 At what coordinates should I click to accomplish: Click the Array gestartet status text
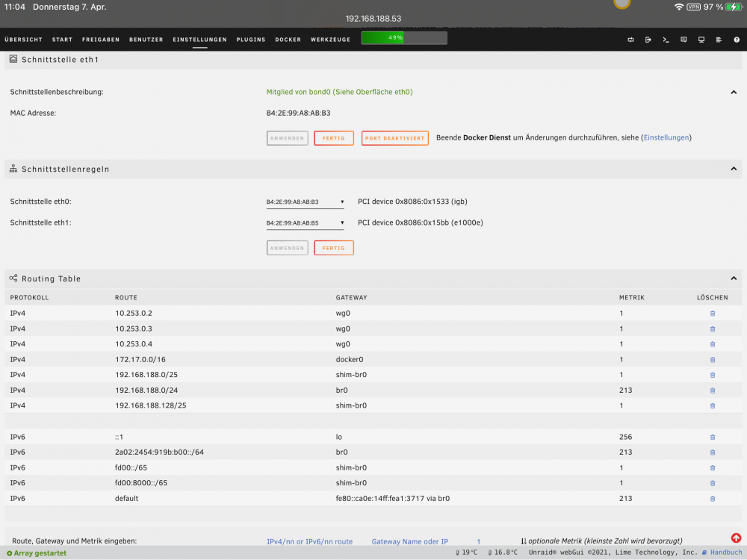click(x=40, y=553)
